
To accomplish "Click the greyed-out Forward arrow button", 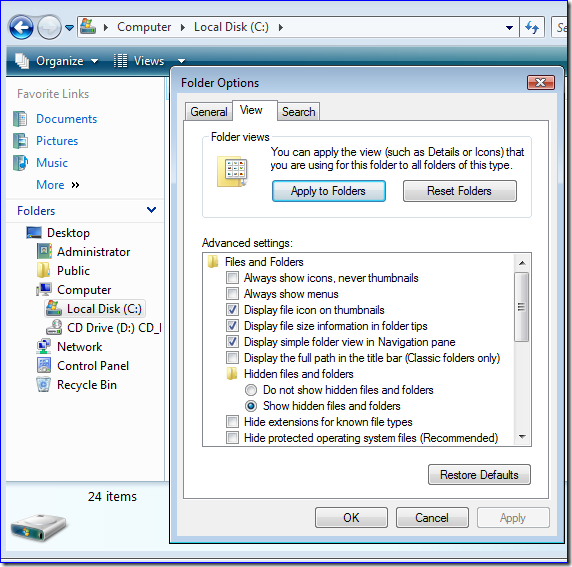I will [x=50, y=27].
